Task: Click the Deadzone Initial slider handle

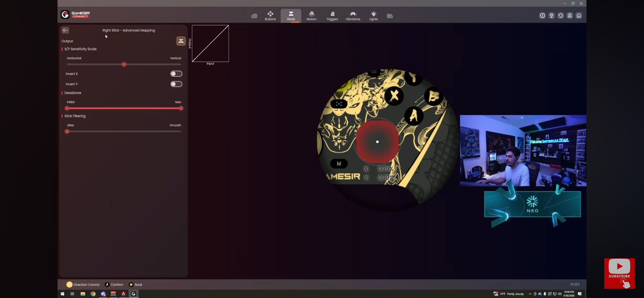Action: pos(67,108)
